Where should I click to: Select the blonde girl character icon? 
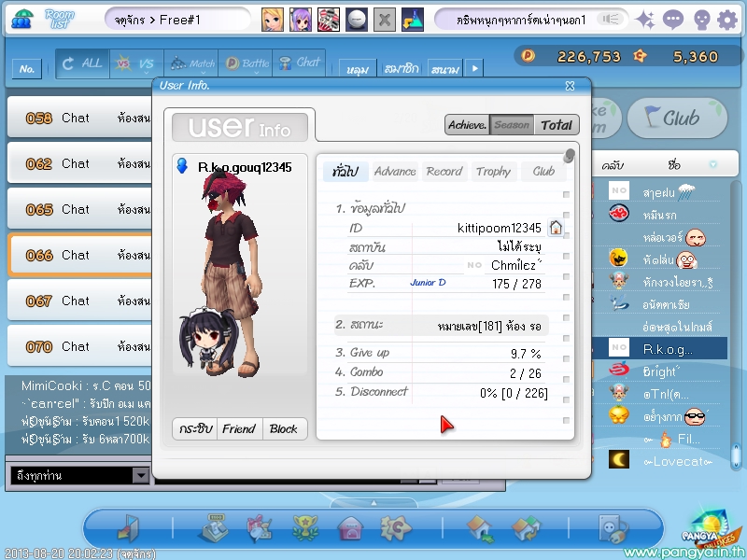pyautogui.click(x=273, y=20)
